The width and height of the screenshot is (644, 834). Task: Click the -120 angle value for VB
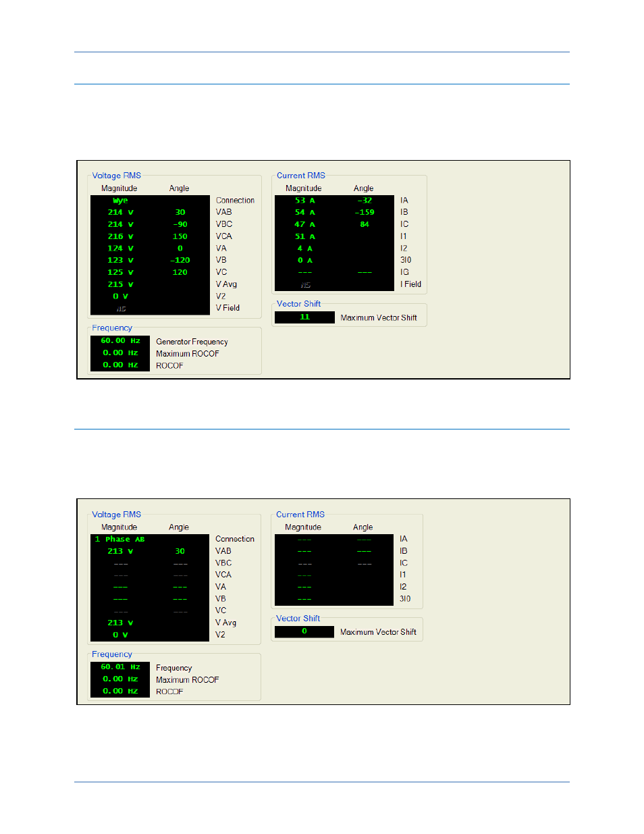click(x=180, y=260)
